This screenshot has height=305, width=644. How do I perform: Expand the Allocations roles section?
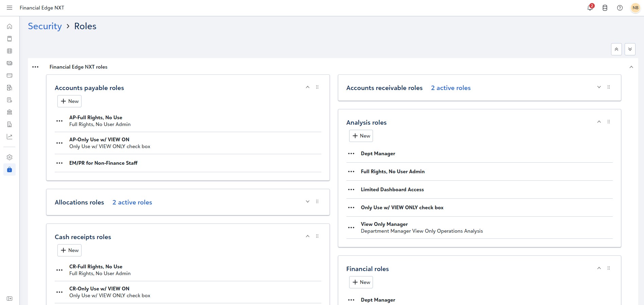(307, 202)
